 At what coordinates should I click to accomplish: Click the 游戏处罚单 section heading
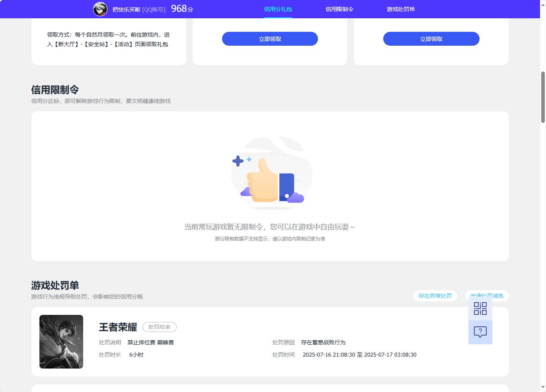[x=55, y=285]
